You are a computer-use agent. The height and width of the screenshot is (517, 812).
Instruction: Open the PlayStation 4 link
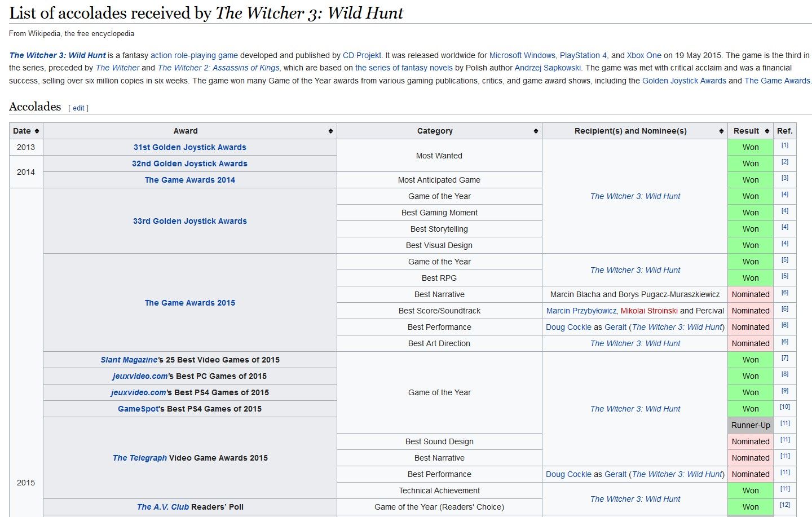(583, 55)
